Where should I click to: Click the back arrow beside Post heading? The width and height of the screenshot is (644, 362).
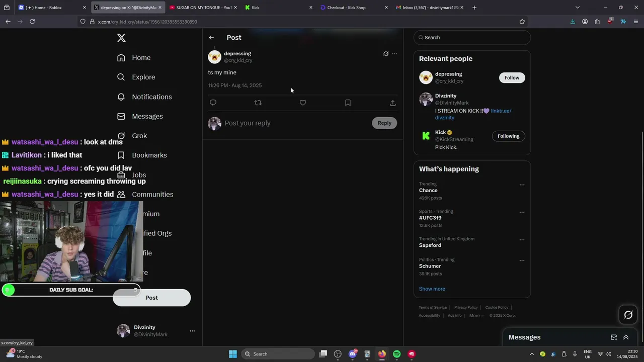tap(211, 38)
